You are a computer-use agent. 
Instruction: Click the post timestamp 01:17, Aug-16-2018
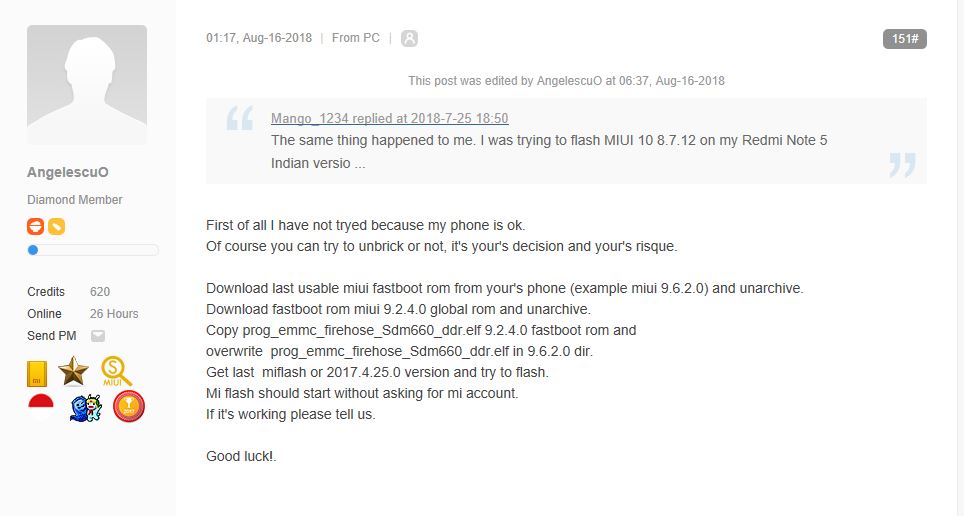pos(259,38)
